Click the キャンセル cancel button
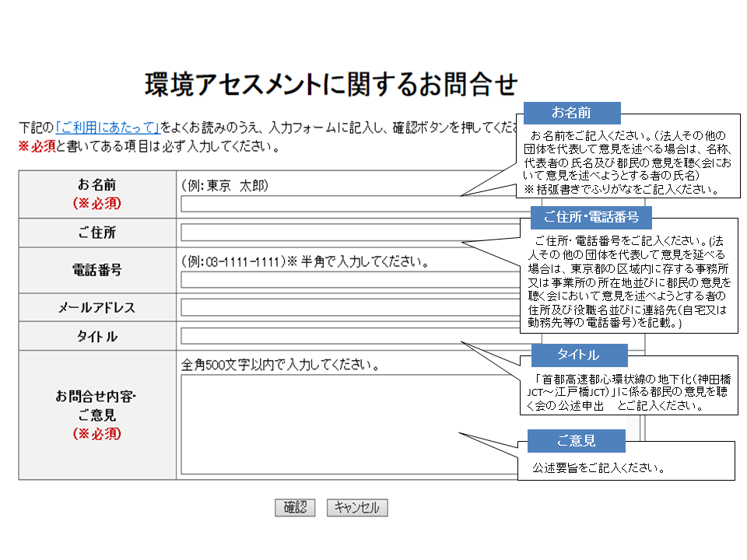This screenshot has width=747, height=560. coord(357,508)
